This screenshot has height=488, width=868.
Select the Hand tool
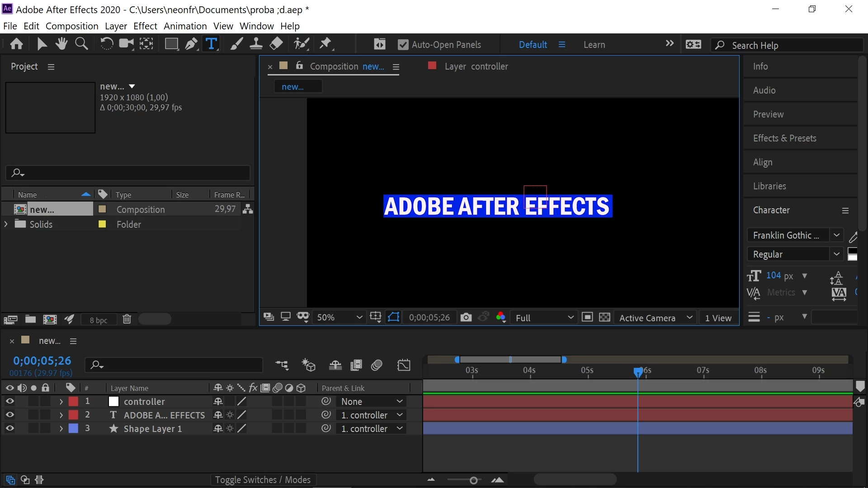(61, 44)
